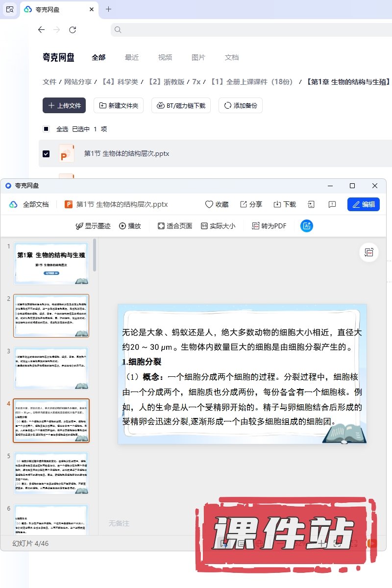Click the 编辑 button
392x588 pixels.
click(x=363, y=204)
